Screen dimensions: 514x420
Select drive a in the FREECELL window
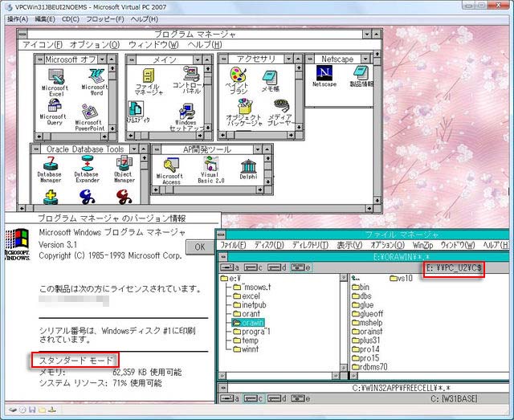pos(230,398)
